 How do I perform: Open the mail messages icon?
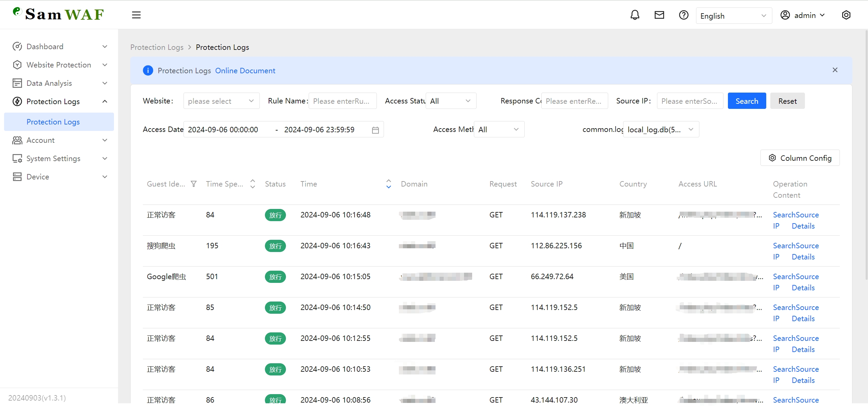(x=659, y=15)
